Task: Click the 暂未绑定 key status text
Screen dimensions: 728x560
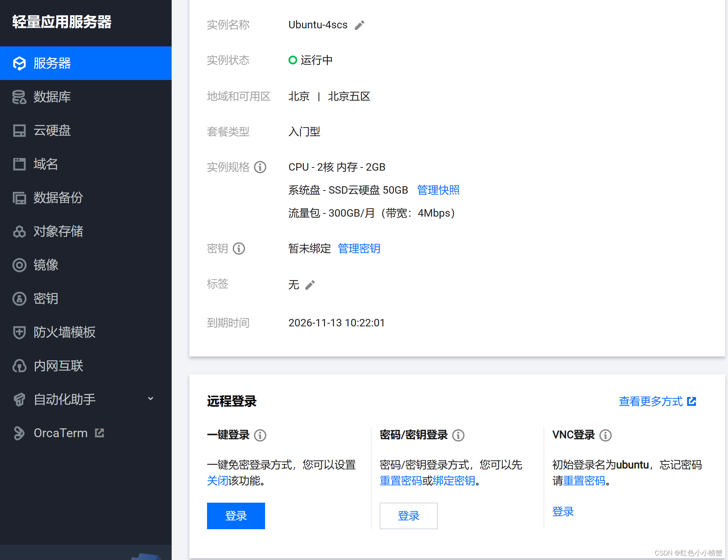Action: [310, 248]
